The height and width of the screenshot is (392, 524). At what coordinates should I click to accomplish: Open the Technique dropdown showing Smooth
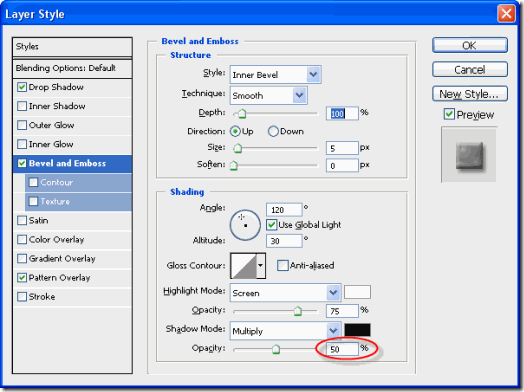[268, 96]
